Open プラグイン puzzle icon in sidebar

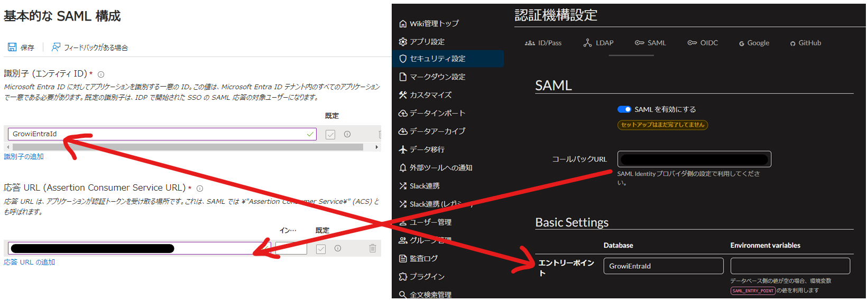[403, 277]
